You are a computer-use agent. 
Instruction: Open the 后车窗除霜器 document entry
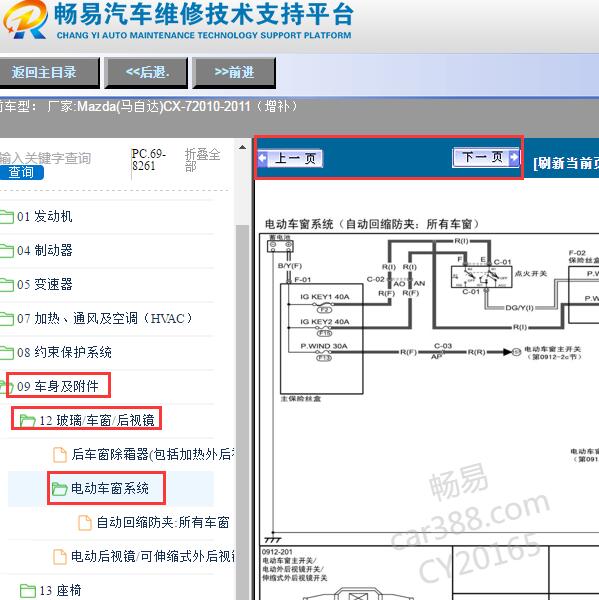click(153, 455)
